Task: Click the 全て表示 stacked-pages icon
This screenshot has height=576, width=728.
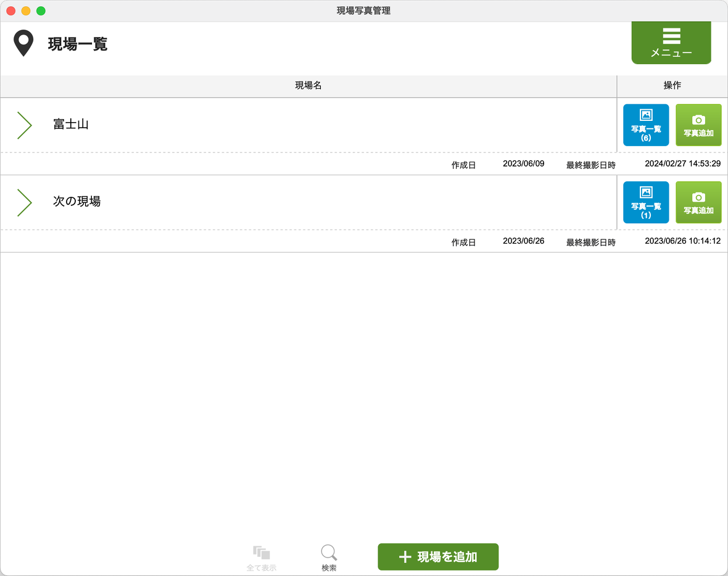Action: pos(262,553)
